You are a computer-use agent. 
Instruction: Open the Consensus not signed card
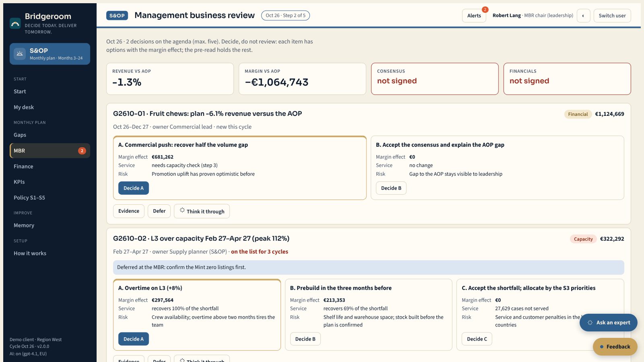435,79
